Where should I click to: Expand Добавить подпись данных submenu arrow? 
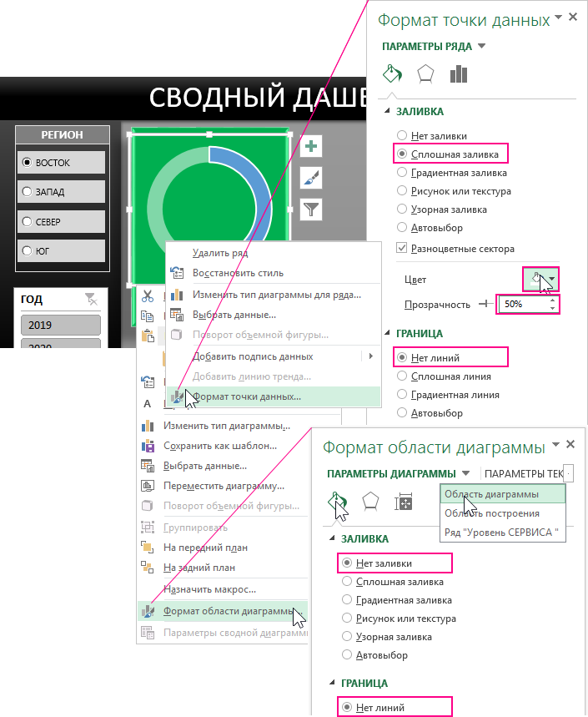371,356
